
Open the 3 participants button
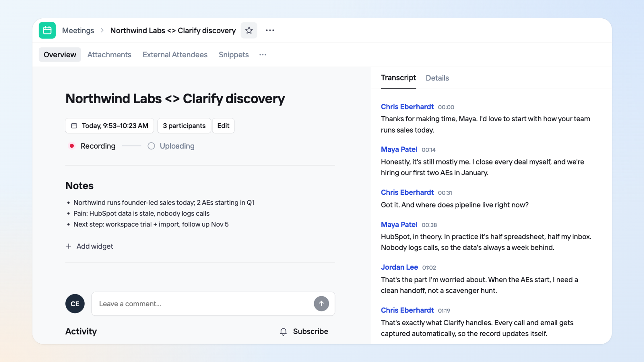tap(184, 125)
